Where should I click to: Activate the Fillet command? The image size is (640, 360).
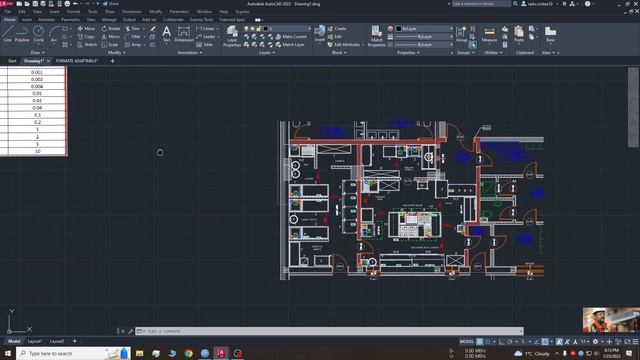[x=133, y=37]
